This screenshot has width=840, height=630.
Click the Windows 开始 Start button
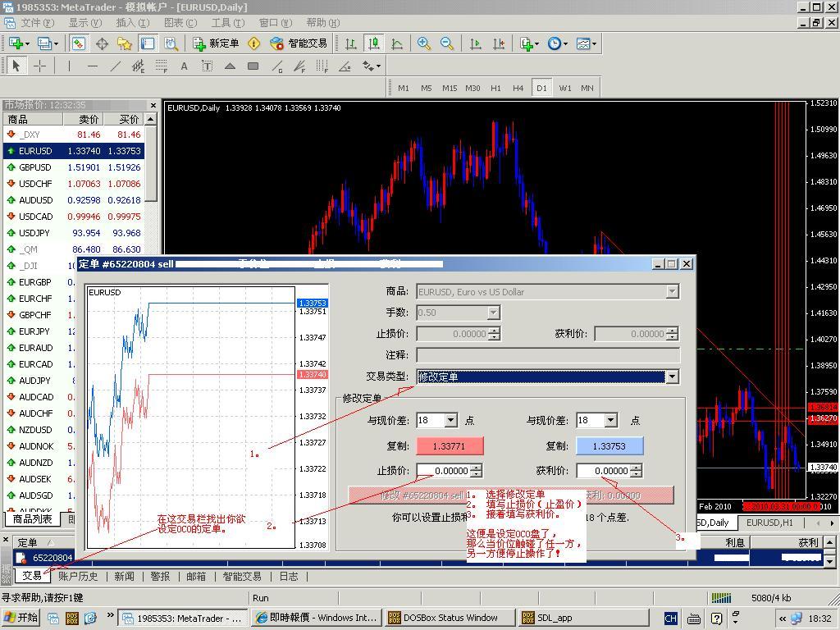click(21, 618)
